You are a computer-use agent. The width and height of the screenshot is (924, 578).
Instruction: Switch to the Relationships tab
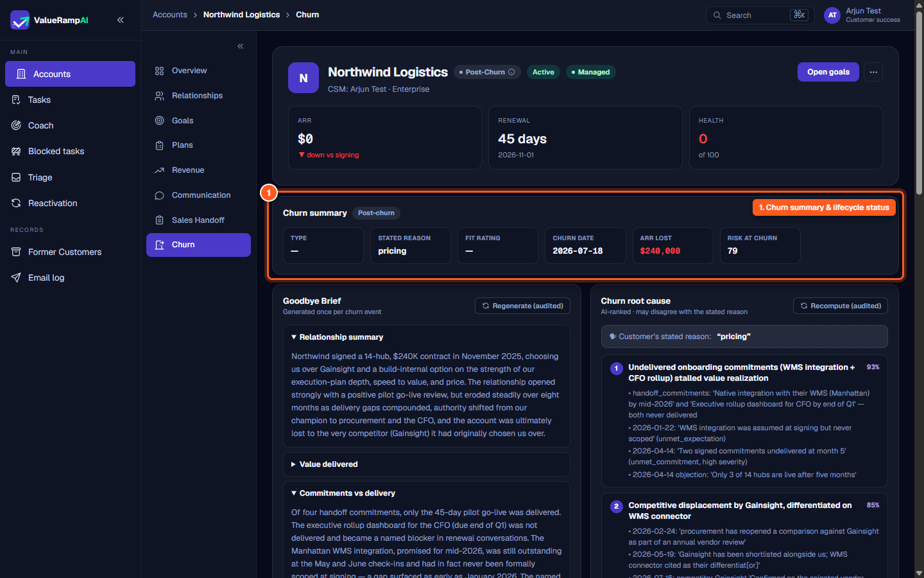pos(198,96)
